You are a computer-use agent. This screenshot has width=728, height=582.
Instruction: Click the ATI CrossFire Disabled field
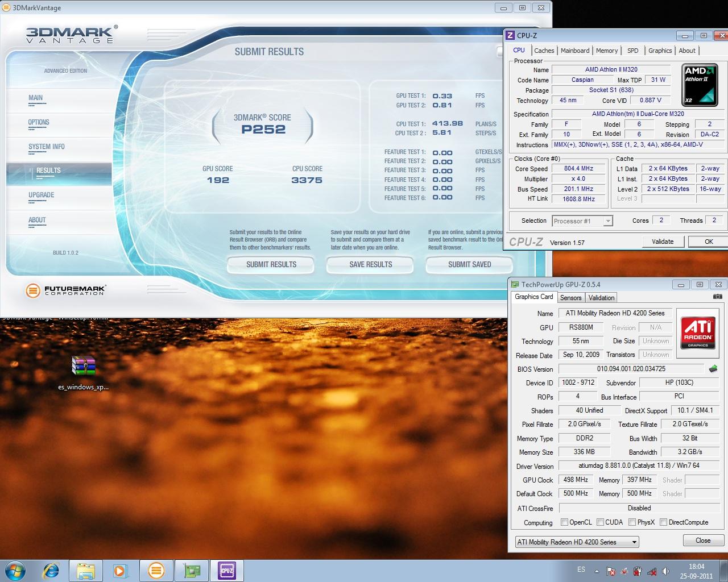click(639, 508)
